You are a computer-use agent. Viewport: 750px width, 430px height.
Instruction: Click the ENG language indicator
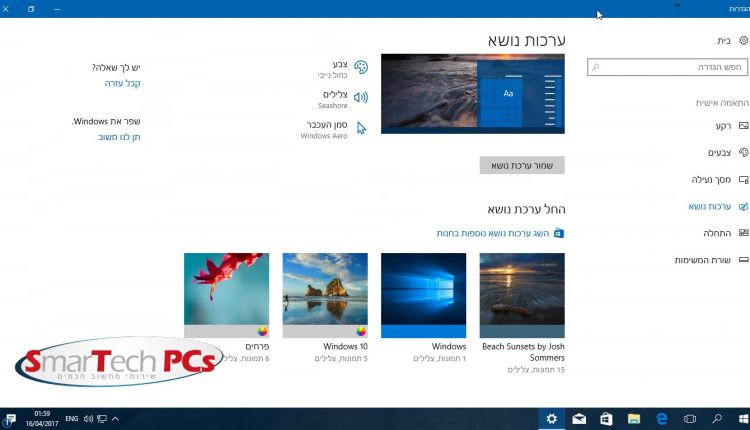point(72,419)
